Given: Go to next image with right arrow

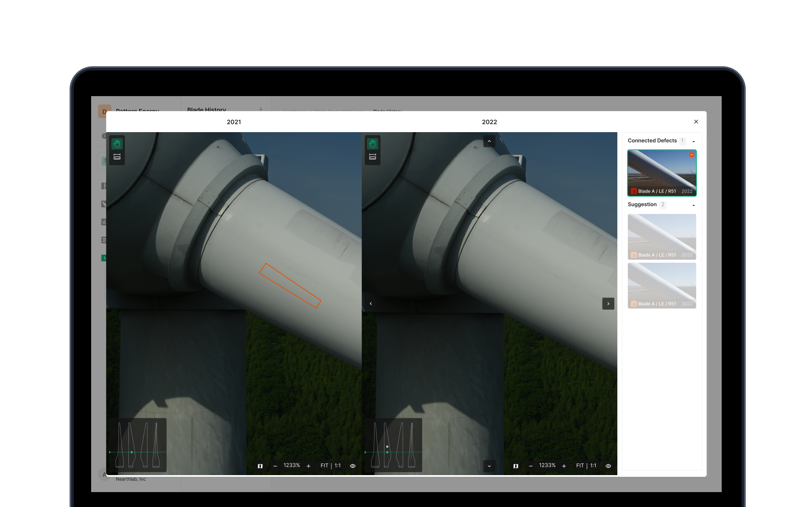Looking at the screenshot, I should pos(608,304).
